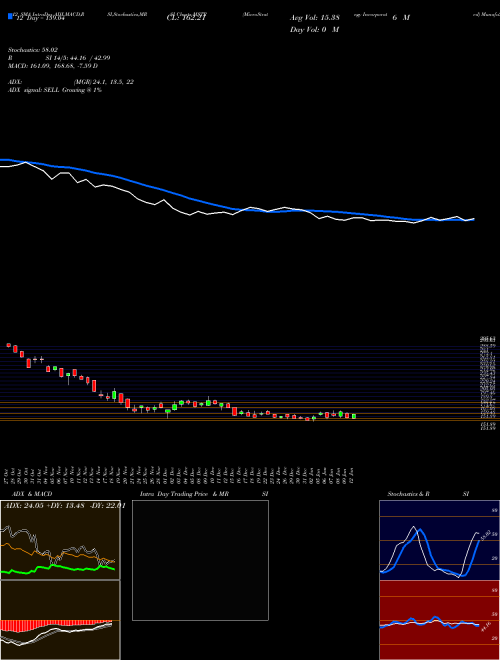Click the Avg Vol: 15.38 text
The image size is (500, 660).
(314, 18)
